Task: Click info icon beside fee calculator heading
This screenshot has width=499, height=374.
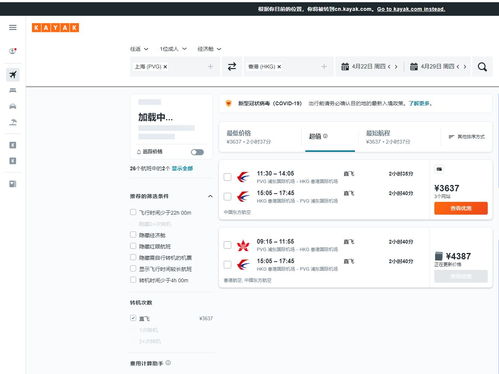Action: (x=168, y=363)
